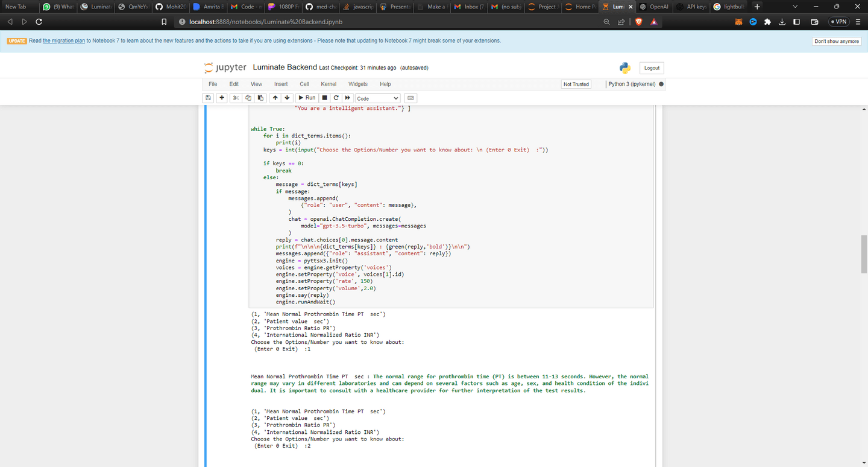This screenshot has height=467, width=868.
Task: Rename notebook by clicking Luminate Backend title
Action: pyautogui.click(x=285, y=67)
